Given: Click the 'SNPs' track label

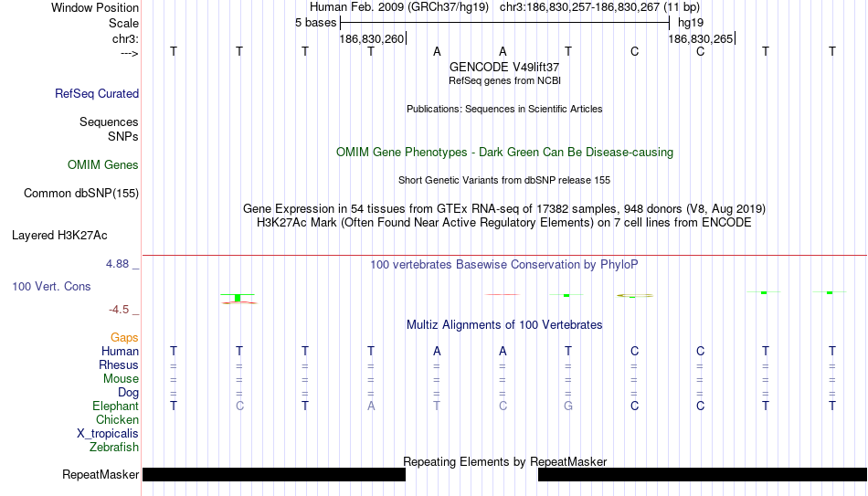Looking at the screenshot, I should pyautogui.click(x=123, y=136).
